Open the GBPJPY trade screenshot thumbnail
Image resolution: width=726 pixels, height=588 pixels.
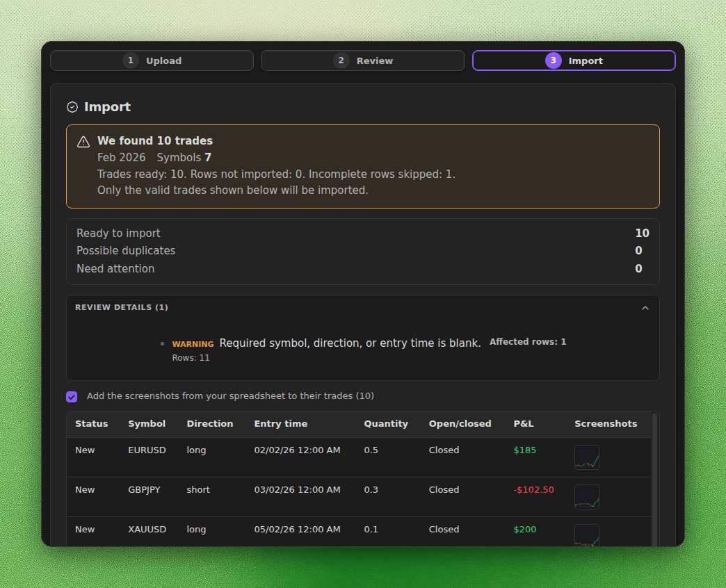pyautogui.click(x=587, y=497)
